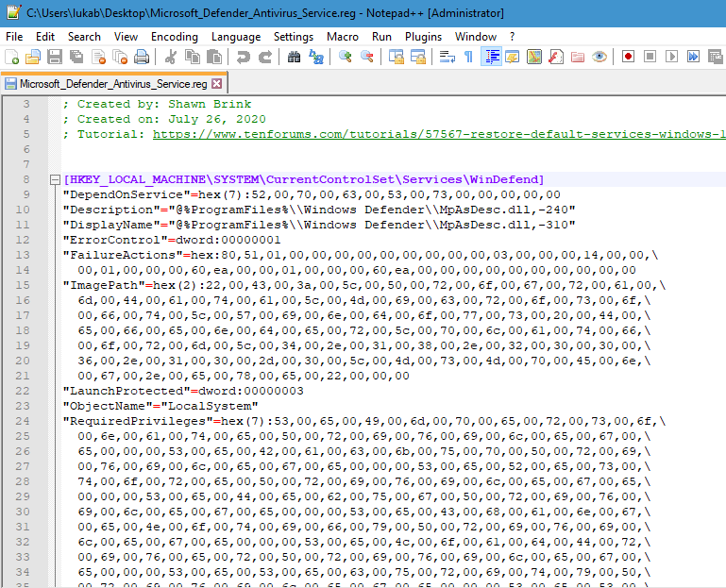Click the Open file folder icon
The width and height of the screenshot is (726, 588).
pos(33,57)
